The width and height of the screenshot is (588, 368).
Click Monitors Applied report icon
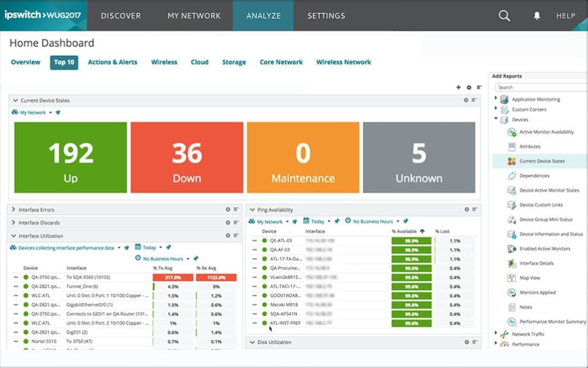512,292
